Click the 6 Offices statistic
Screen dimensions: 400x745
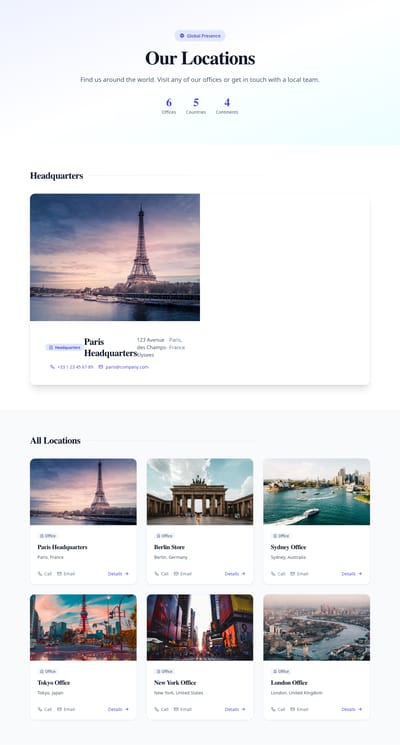coord(169,106)
